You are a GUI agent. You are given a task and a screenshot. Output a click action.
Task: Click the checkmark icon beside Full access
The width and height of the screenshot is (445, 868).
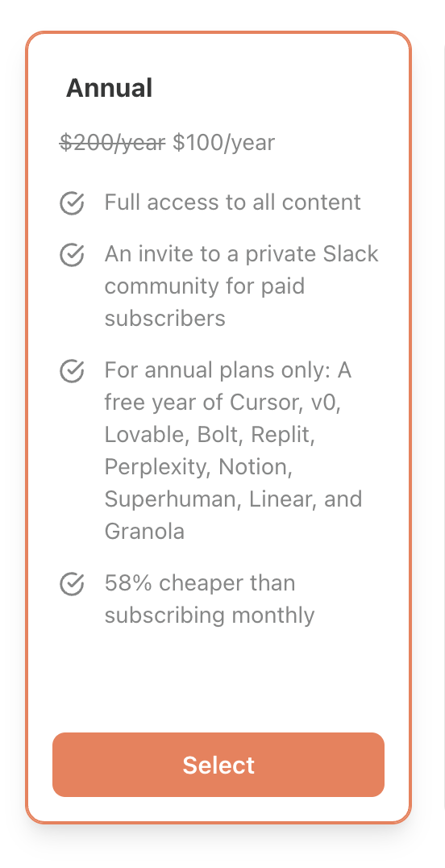(72, 203)
